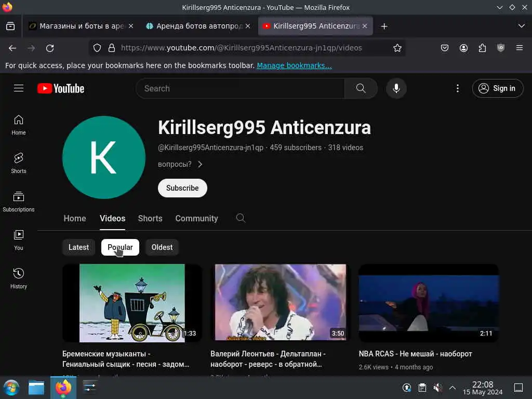Bookmark this page with star icon

pos(397,48)
